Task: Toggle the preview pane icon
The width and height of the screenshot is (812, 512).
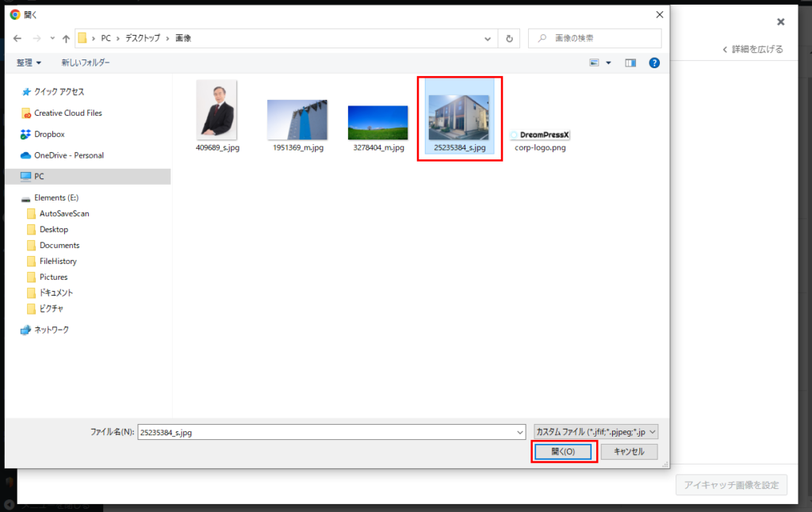Action: tap(630, 63)
